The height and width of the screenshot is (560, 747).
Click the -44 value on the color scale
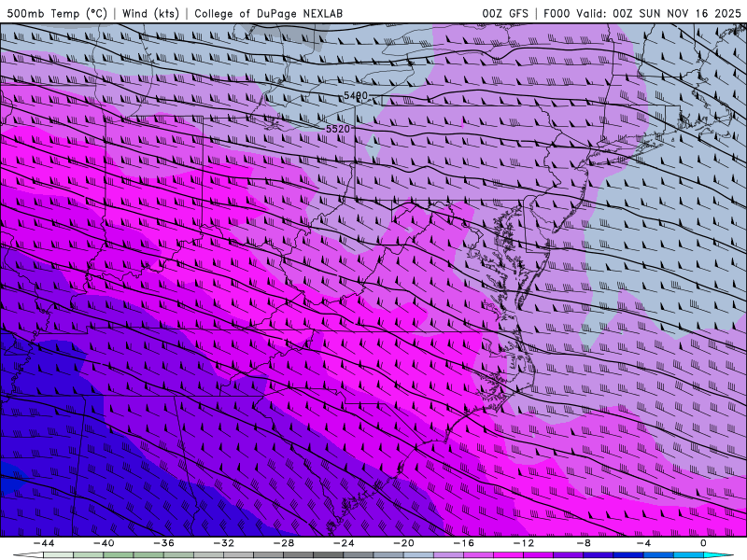pyautogui.click(x=44, y=543)
